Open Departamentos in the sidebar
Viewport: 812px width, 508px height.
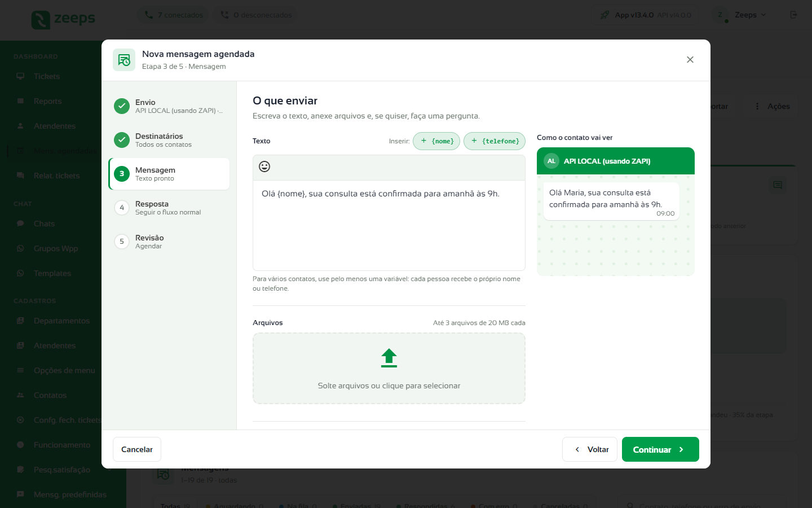[x=61, y=321]
